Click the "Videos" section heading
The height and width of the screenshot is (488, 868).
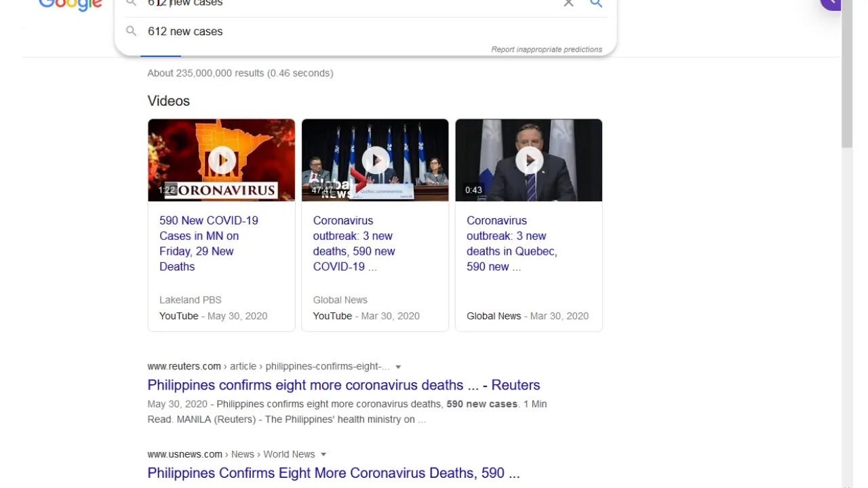[169, 101]
